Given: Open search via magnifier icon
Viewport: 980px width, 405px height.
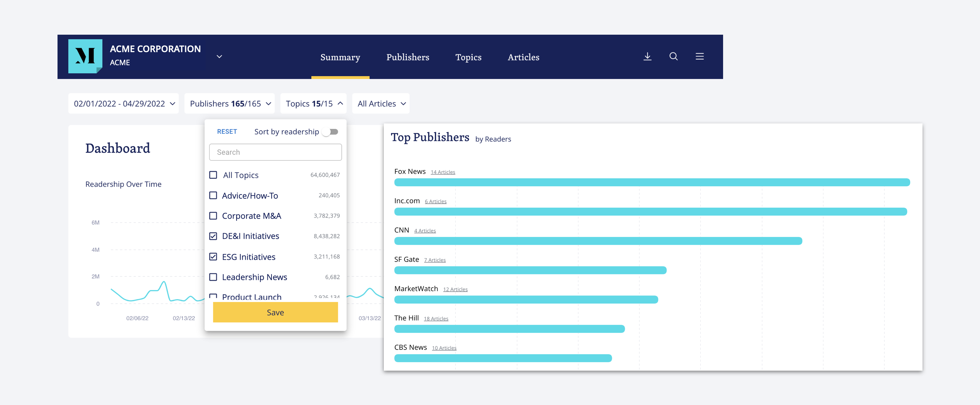Looking at the screenshot, I should [673, 57].
